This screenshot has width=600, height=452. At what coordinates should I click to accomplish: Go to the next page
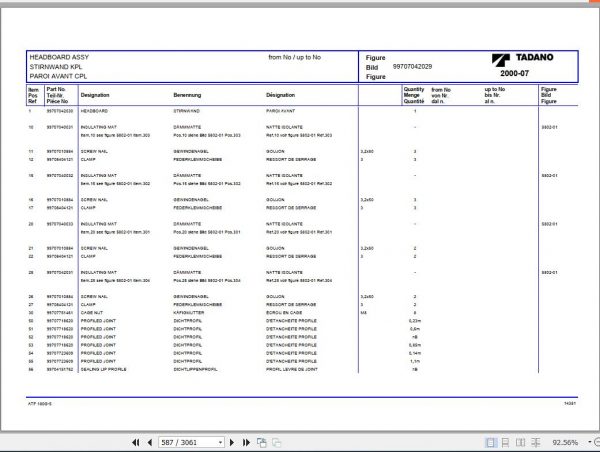pyautogui.click(x=232, y=442)
